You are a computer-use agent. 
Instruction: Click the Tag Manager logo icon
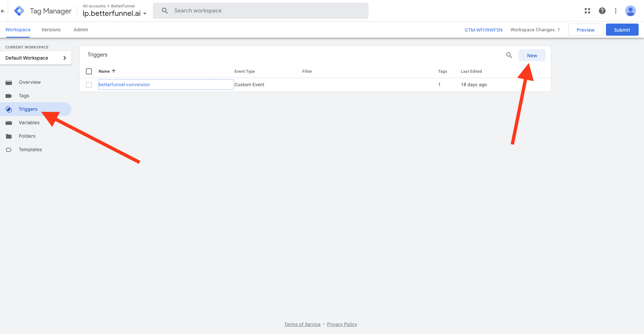pyautogui.click(x=19, y=11)
